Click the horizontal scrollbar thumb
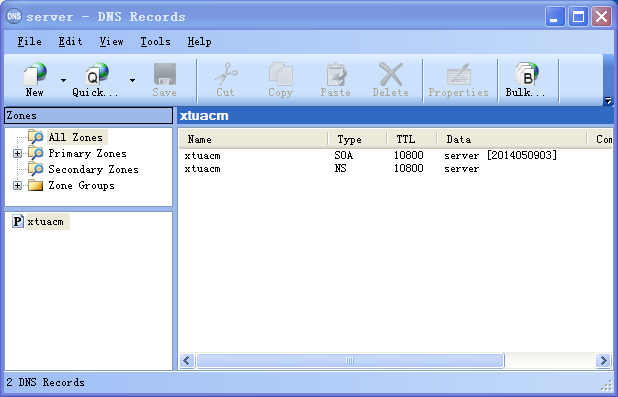Viewport: 618px width, 397px height. click(x=350, y=360)
